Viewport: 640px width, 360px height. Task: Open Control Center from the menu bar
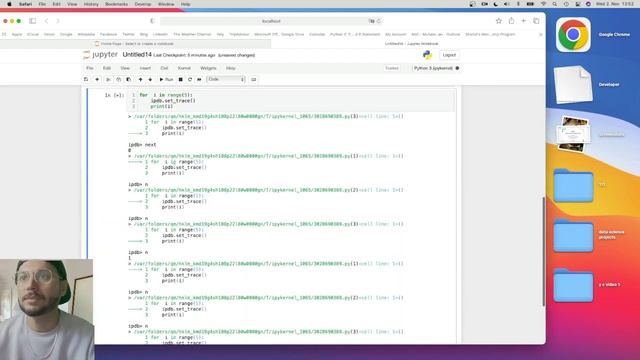(578, 4)
